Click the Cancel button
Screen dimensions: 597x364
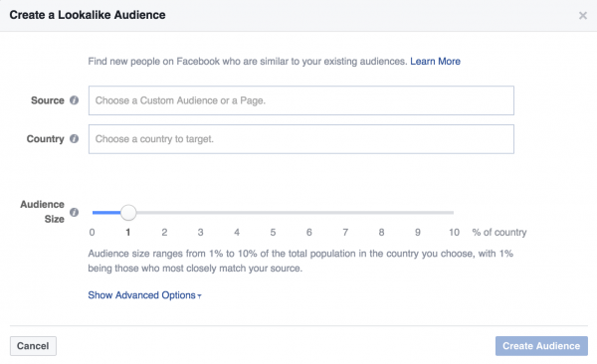pyautogui.click(x=33, y=346)
